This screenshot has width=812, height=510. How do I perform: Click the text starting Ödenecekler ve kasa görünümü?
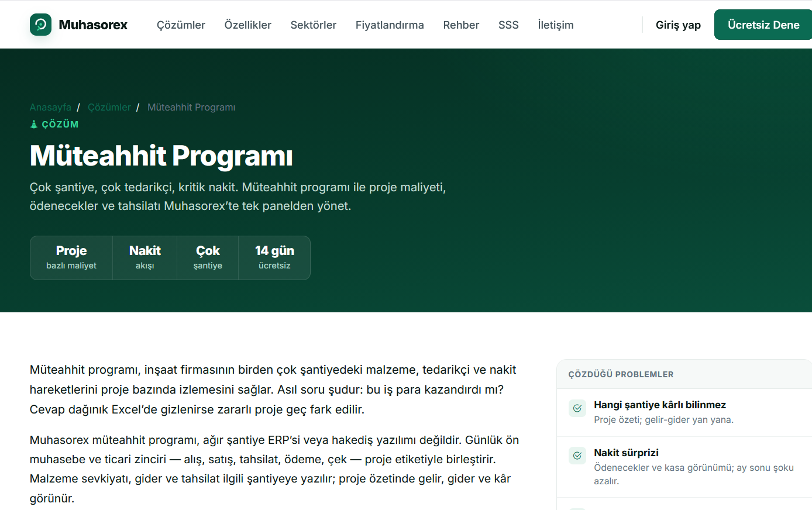[694, 474]
